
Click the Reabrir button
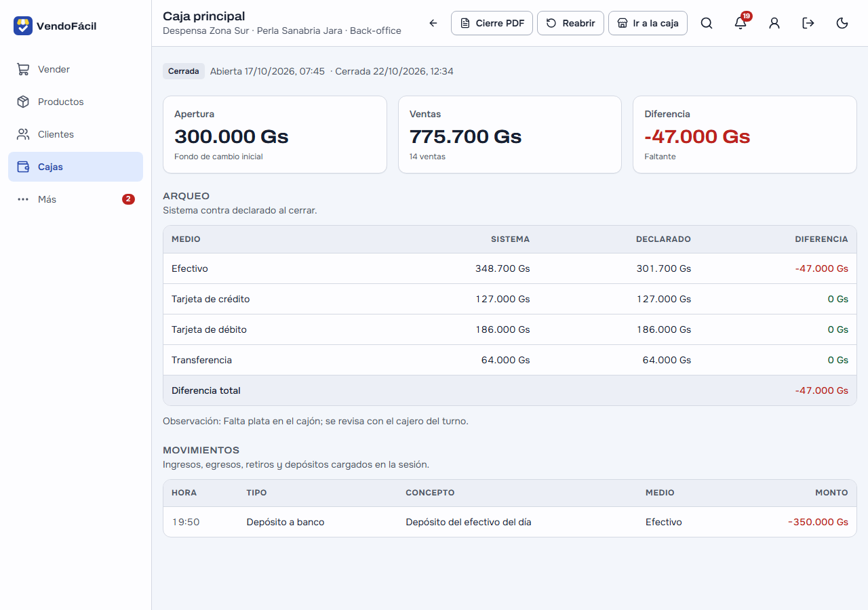pyautogui.click(x=570, y=23)
